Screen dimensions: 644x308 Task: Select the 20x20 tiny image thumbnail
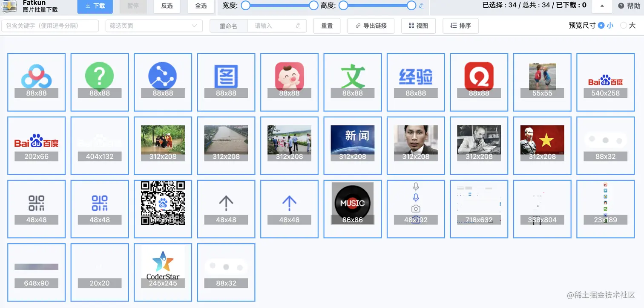click(x=100, y=273)
